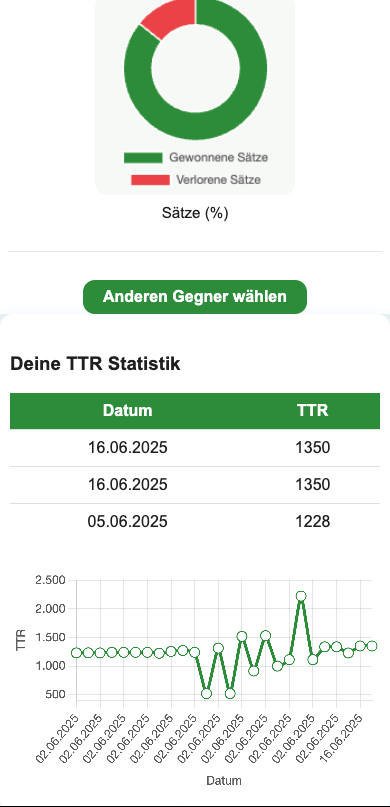Sort by the TTR column header

click(x=312, y=411)
